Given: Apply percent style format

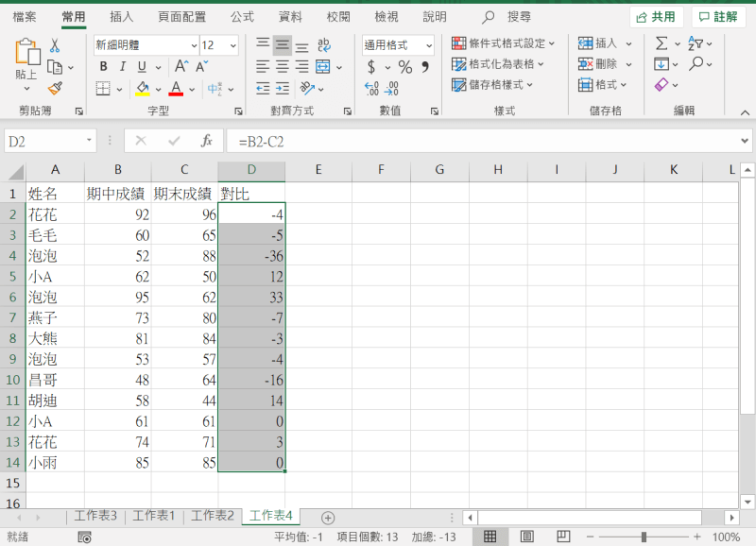Looking at the screenshot, I should point(405,67).
